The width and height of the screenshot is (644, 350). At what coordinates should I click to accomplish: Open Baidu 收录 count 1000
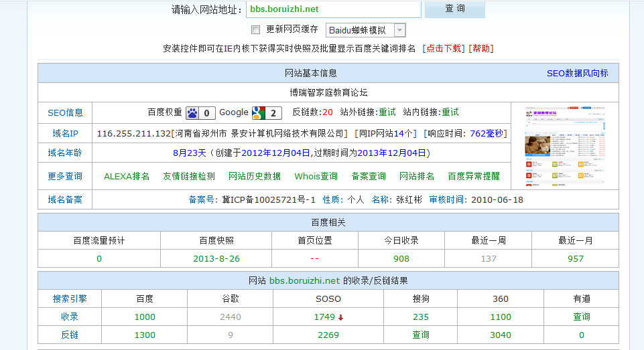[145, 317]
